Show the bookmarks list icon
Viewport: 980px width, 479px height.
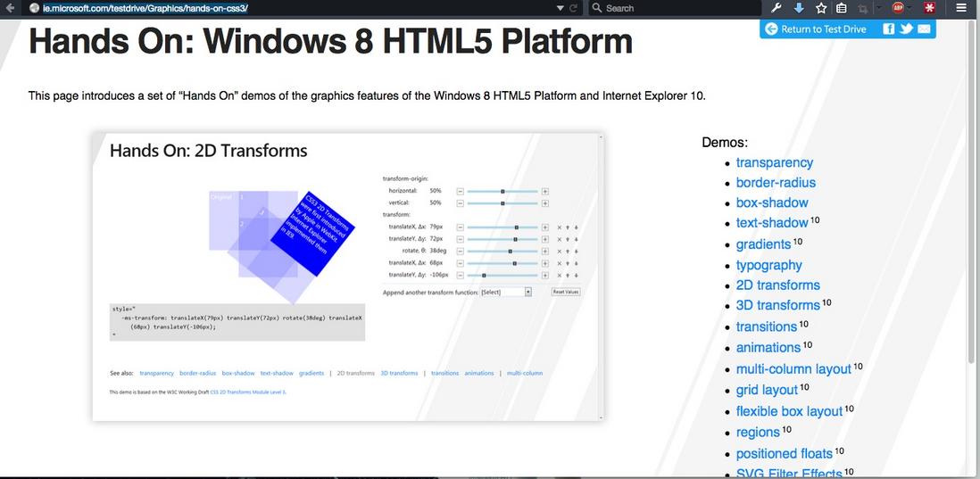coord(842,8)
